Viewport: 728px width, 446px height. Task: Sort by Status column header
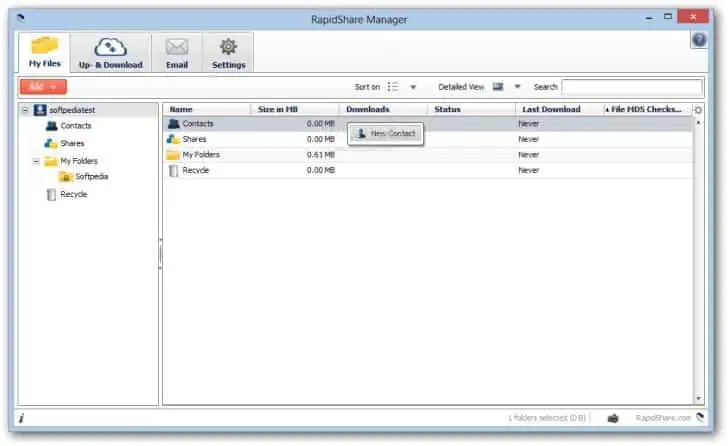click(471, 110)
